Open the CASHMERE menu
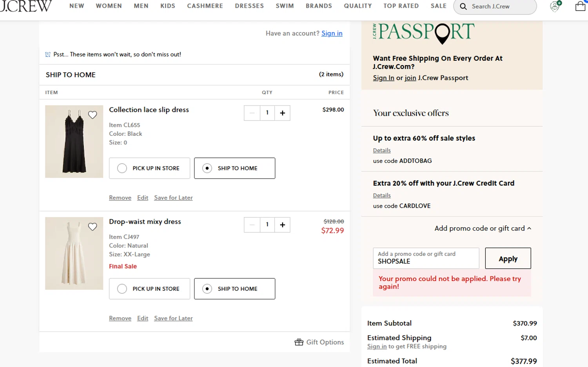This screenshot has height=367, width=588. 205,6
